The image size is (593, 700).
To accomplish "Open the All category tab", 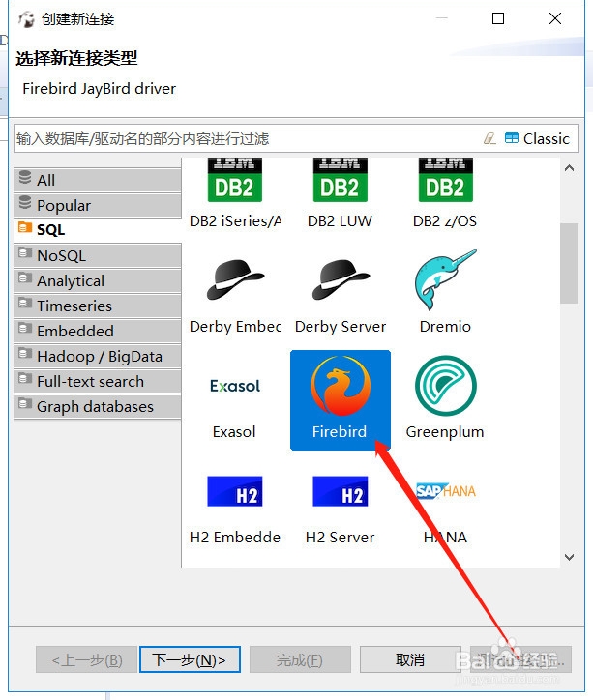I will click(98, 180).
